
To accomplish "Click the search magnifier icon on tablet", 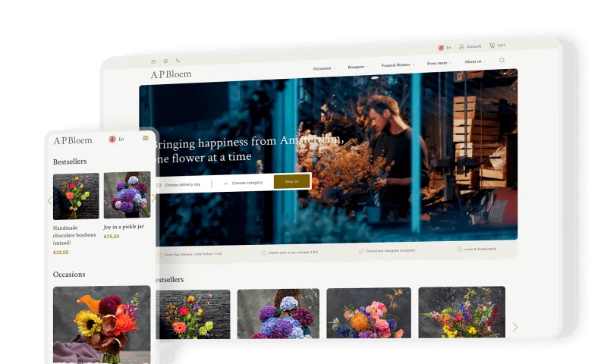I will (x=502, y=61).
